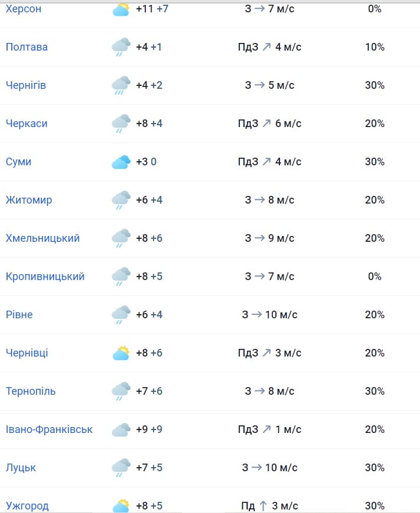
Task: Open the Полтава city forecast link
Action: coord(26,47)
